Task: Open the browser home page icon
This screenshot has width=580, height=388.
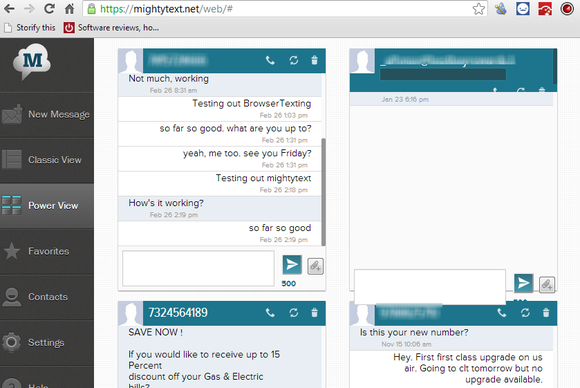Action: click(x=69, y=9)
